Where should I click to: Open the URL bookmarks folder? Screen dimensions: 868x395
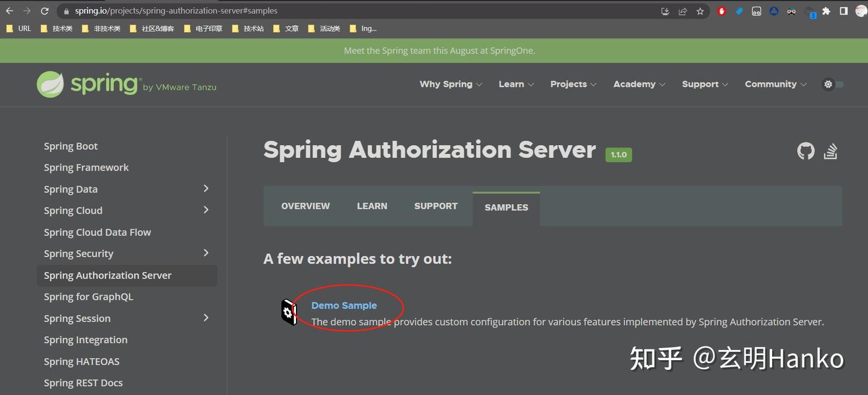coord(18,28)
